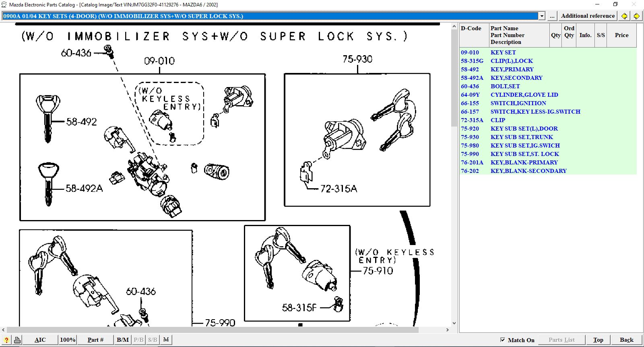The image size is (644, 347).
Task: Click the diagram vertical scrollbar down arrow
Action: [x=454, y=323]
